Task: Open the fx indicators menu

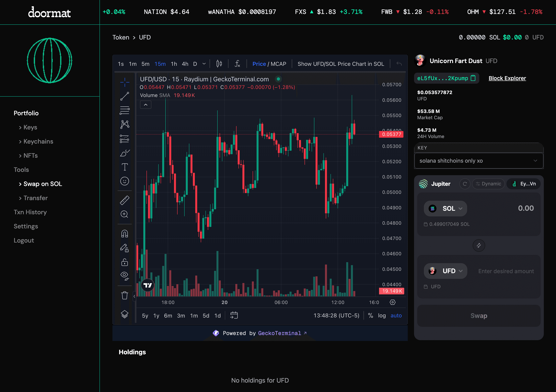Action: tap(237, 64)
